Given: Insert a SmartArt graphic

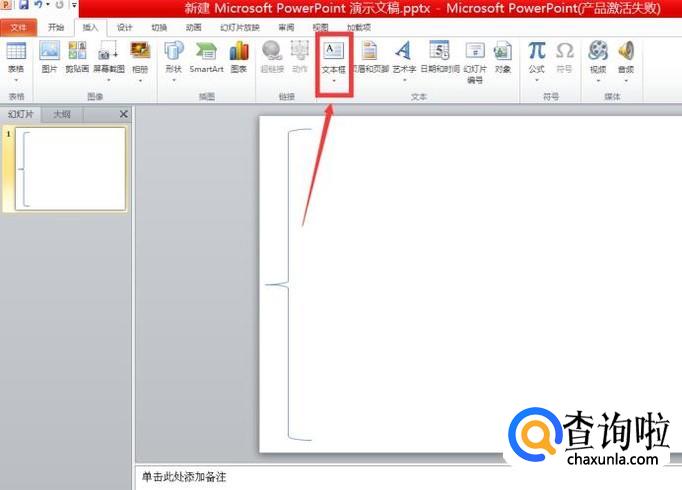Looking at the screenshot, I should pos(206,56).
